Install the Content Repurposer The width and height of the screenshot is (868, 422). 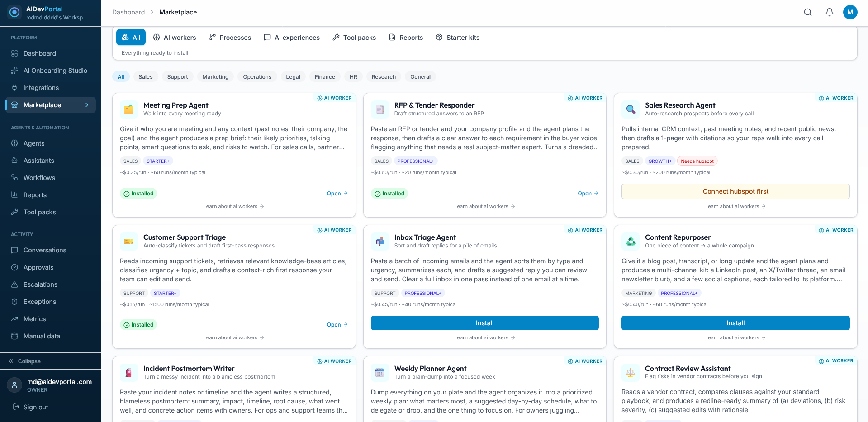[x=735, y=323]
